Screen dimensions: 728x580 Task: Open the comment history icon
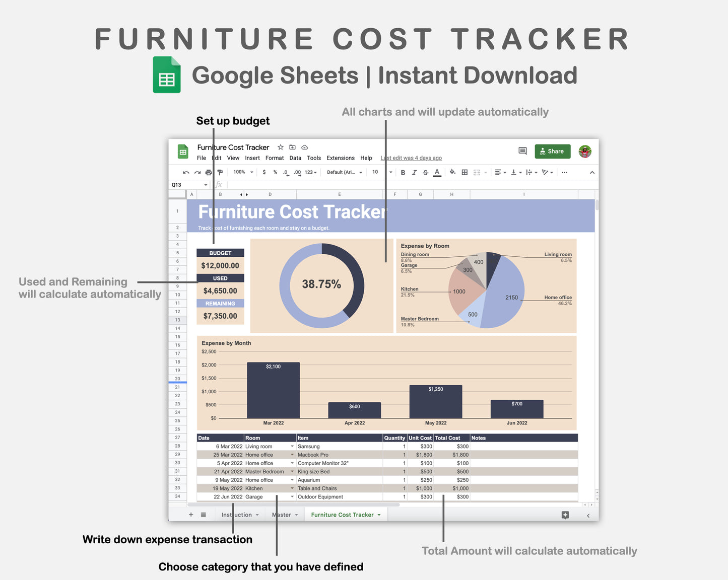click(522, 151)
